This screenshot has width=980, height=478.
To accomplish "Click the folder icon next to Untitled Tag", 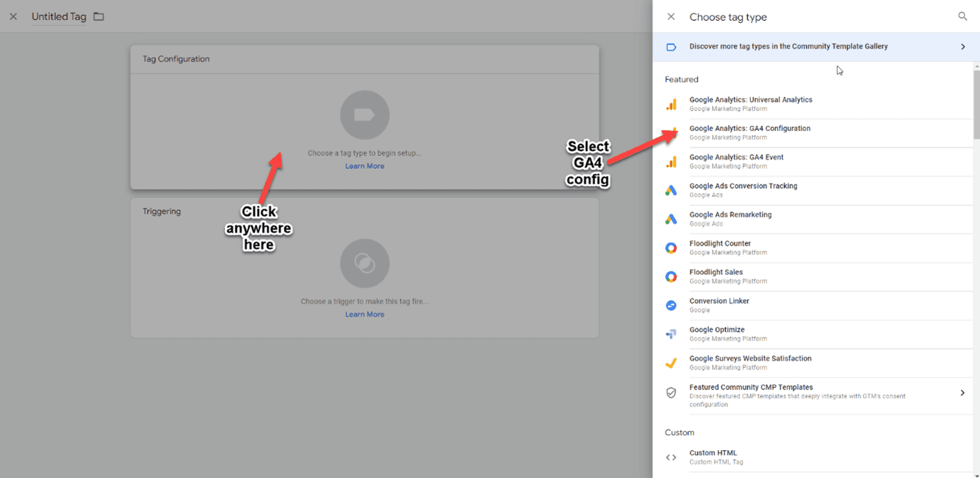I will click(99, 16).
